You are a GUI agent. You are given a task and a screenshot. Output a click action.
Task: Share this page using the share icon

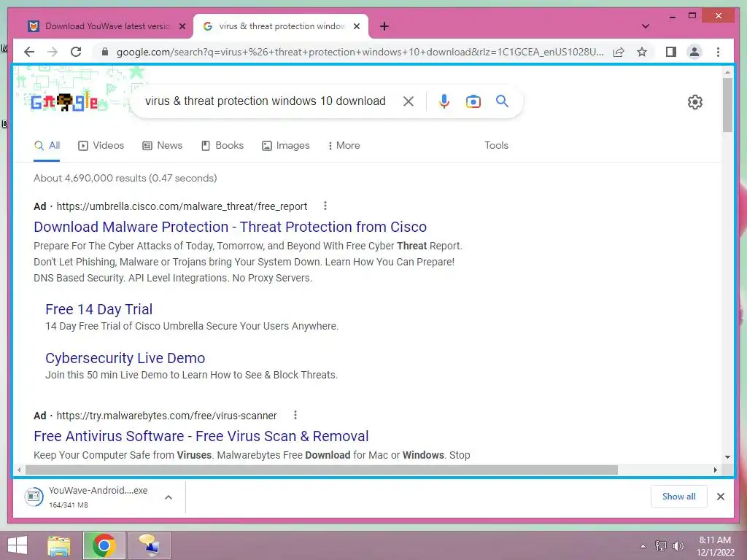pyautogui.click(x=619, y=52)
